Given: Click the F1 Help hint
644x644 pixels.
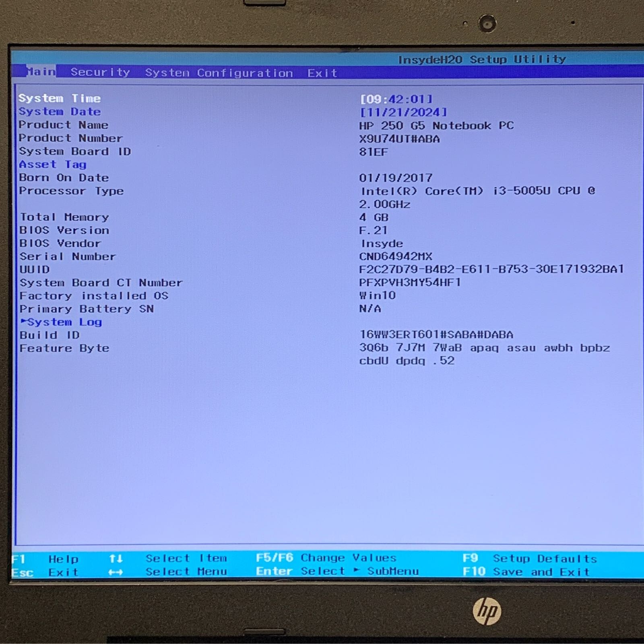Looking at the screenshot, I should click(45, 559).
